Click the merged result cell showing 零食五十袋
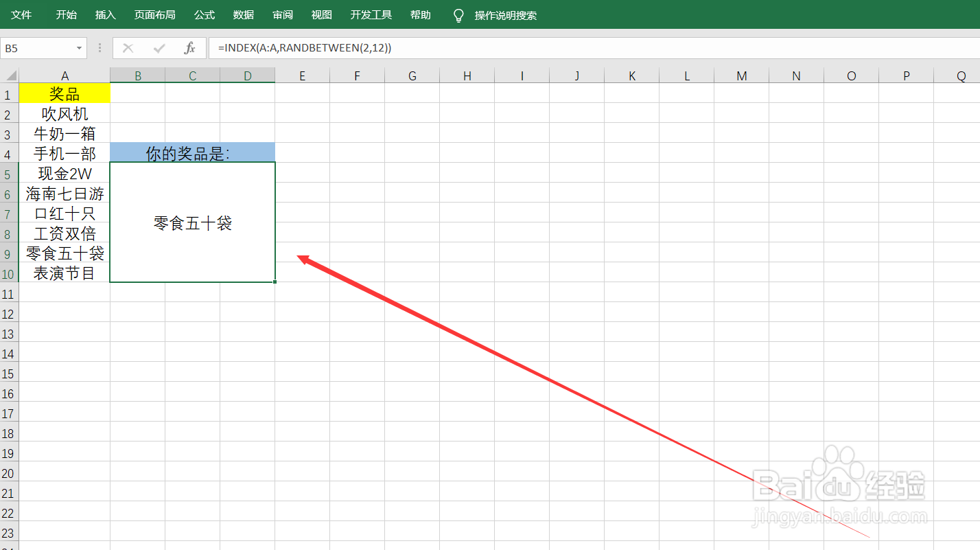Image resolution: width=980 pixels, height=550 pixels. 193,222
